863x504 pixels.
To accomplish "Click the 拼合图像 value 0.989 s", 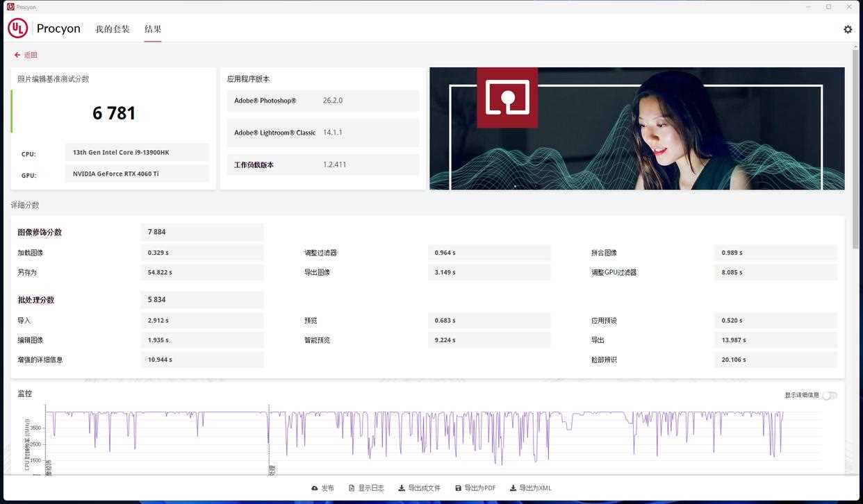I will pyautogui.click(x=776, y=253).
